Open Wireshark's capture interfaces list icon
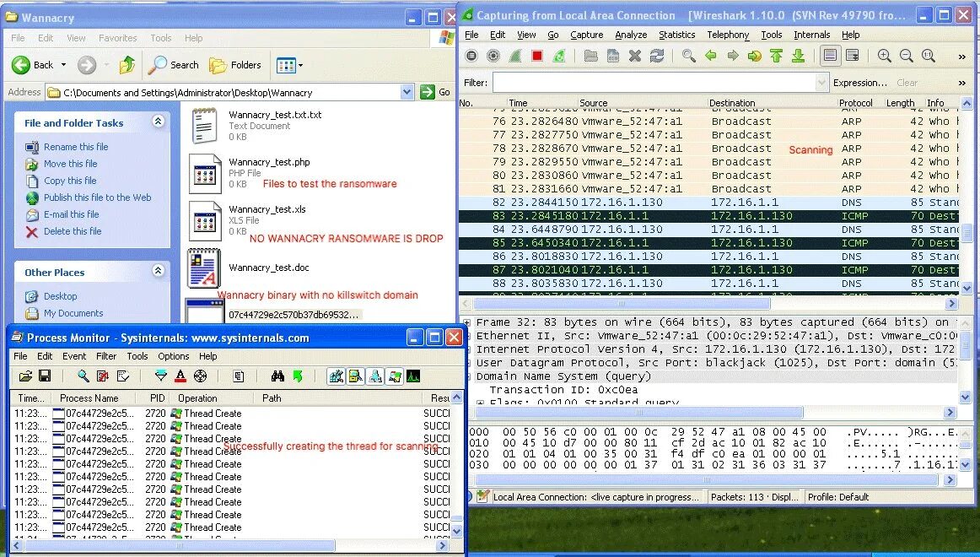Viewport: 980px width, 557px height. pos(471,57)
